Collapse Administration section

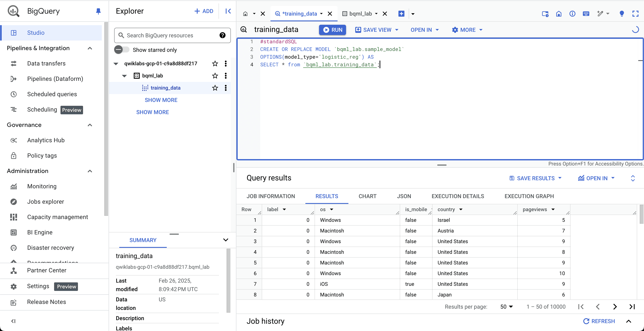point(90,171)
